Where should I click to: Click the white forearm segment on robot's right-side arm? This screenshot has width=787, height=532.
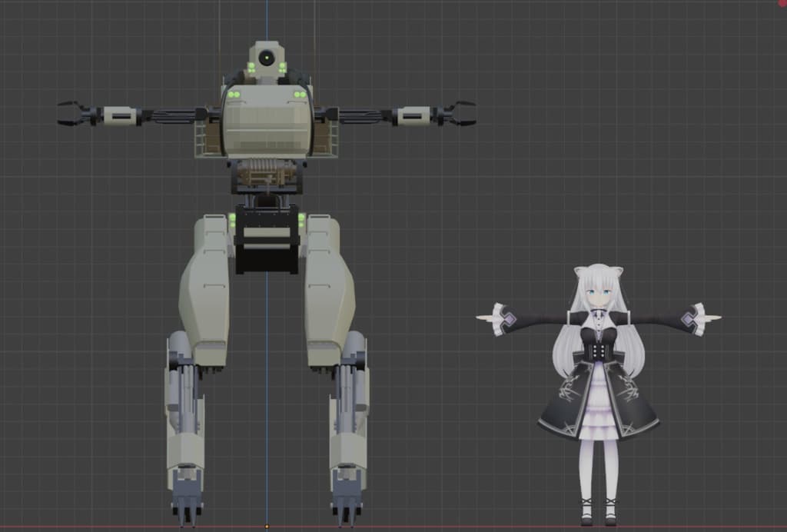click(x=413, y=115)
